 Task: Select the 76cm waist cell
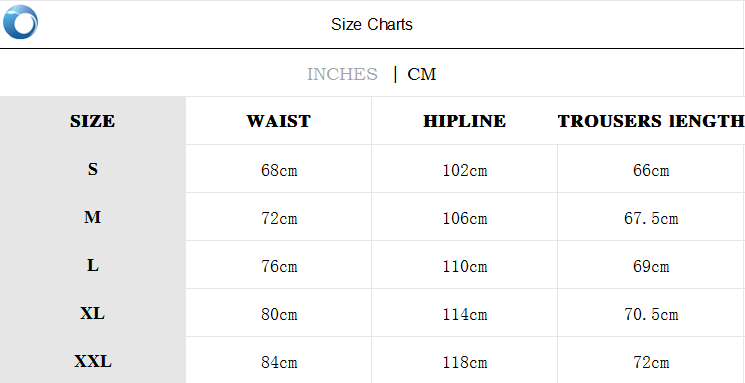coord(279,266)
